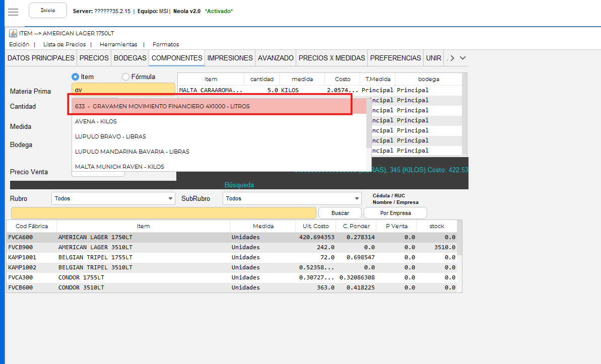Viewport: 601px width, 364px height.
Task: Expand the SubRubro dropdown
Action: 357,199
